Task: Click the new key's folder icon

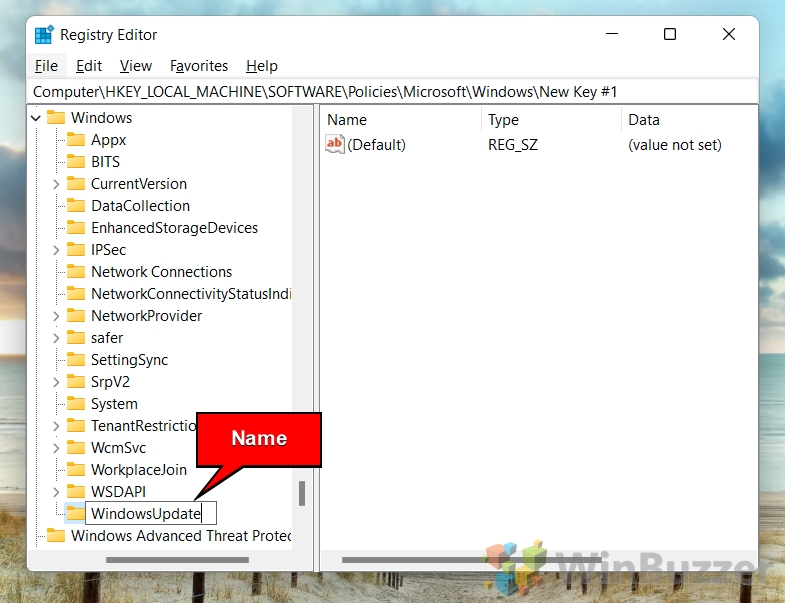Action: coord(76,513)
